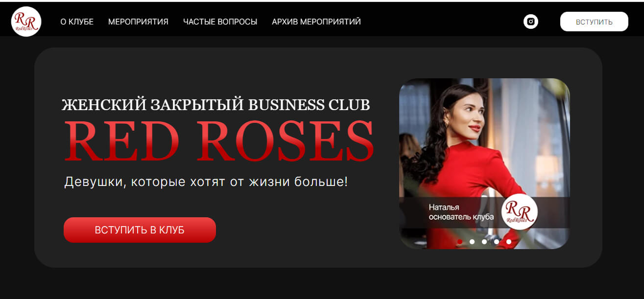The height and width of the screenshot is (299, 644).
Task: Switch to the second slide dot
Action: (x=472, y=242)
